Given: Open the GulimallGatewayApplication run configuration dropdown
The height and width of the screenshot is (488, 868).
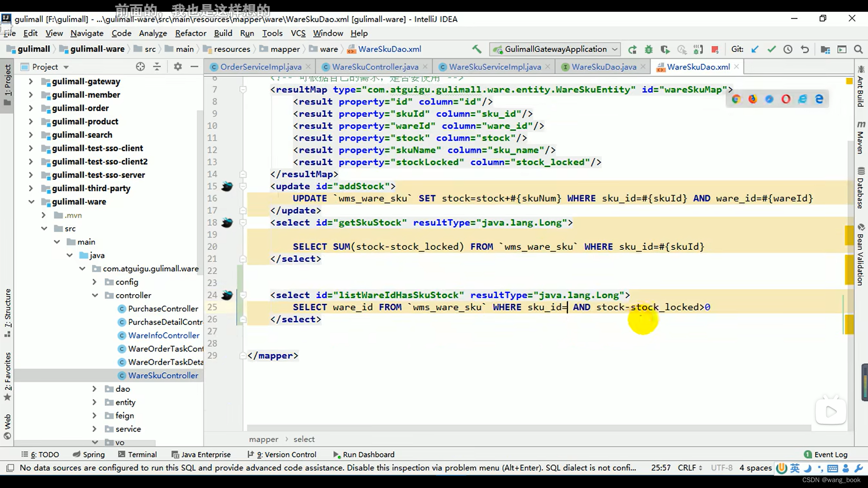Looking at the screenshot, I should (556, 49).
